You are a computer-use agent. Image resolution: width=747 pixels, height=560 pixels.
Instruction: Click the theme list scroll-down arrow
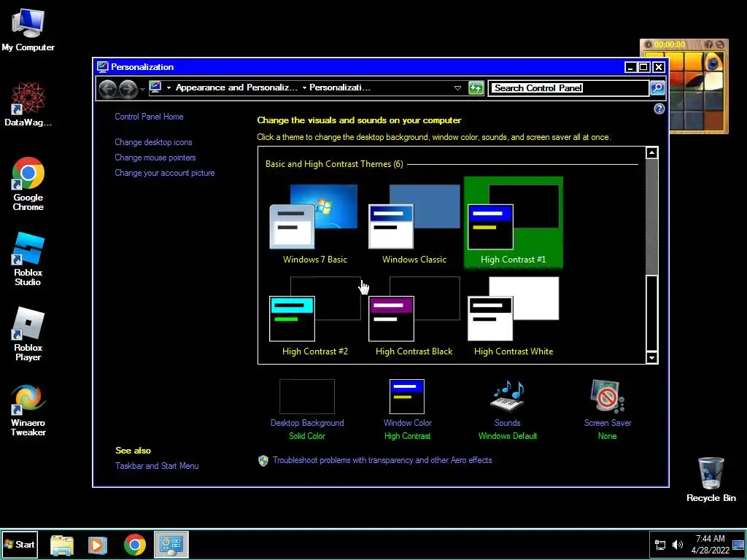click(x=651, y=357)
